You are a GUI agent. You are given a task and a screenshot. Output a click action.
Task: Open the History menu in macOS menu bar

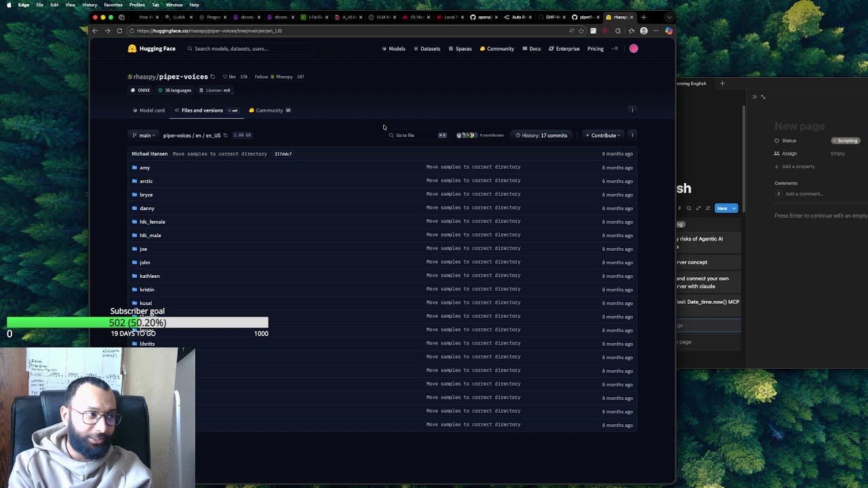click(x=90, y=5)
